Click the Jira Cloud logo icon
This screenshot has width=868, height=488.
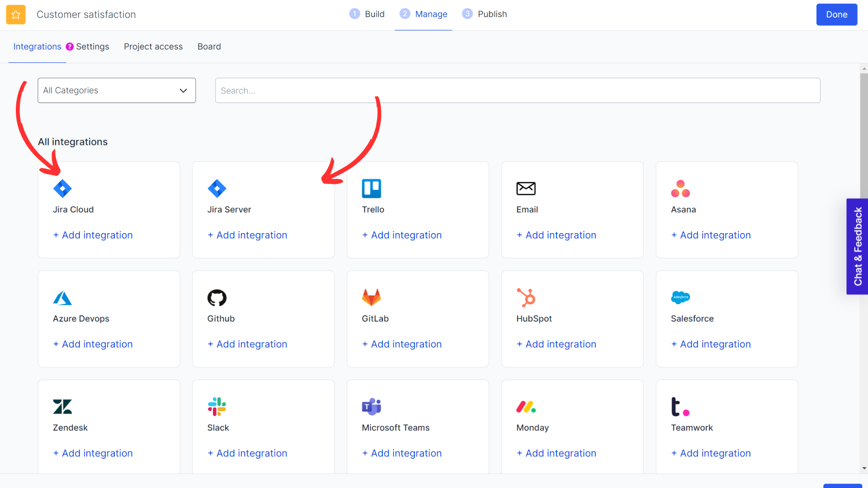point(62,188)
